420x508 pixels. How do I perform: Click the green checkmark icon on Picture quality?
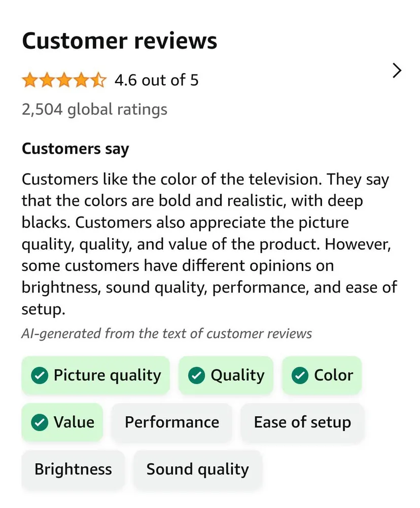click(x=40, y=376)
